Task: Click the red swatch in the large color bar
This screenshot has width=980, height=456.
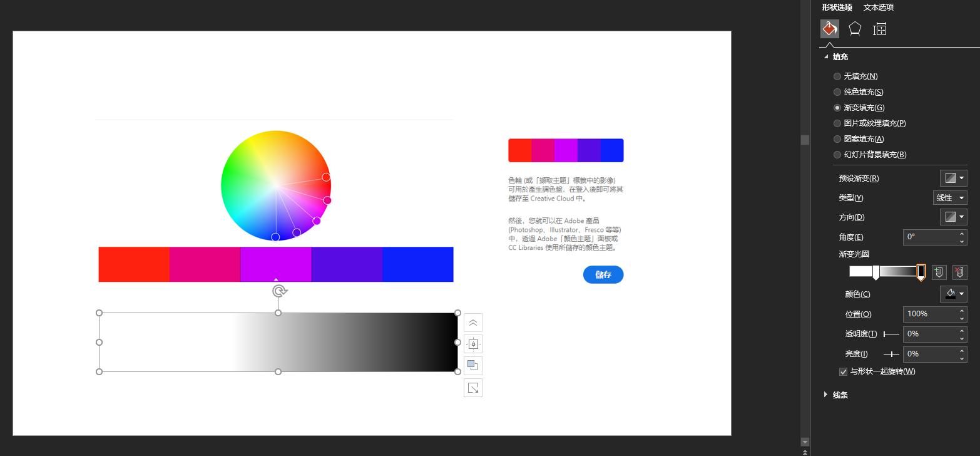Action: [134, 264]
